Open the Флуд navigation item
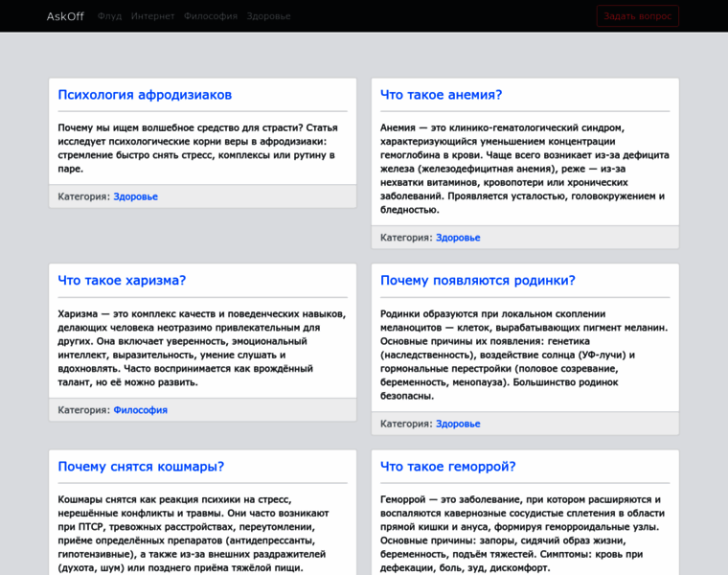728x575 pixels. [x=109, y=16]
